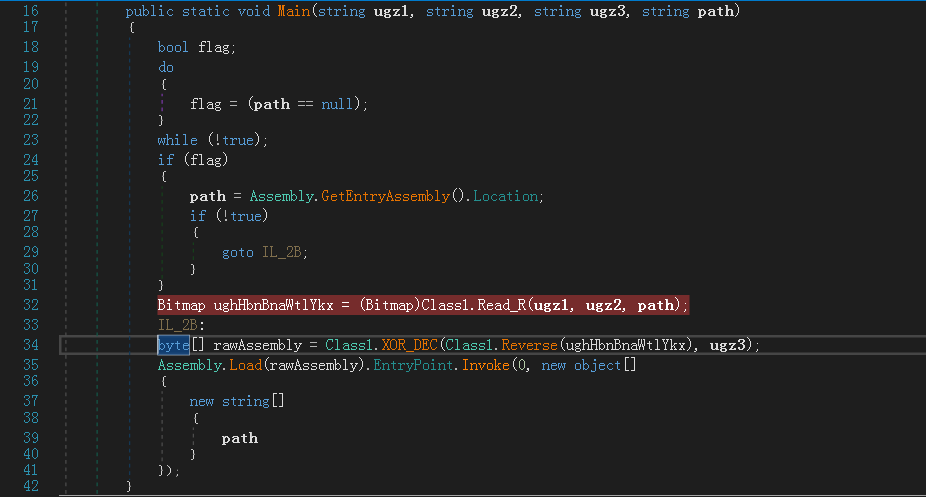Viewport: 926px width, 497px height.
Task: Select the highlighted 'byte' keyword
Action: [x=173, y=345]
